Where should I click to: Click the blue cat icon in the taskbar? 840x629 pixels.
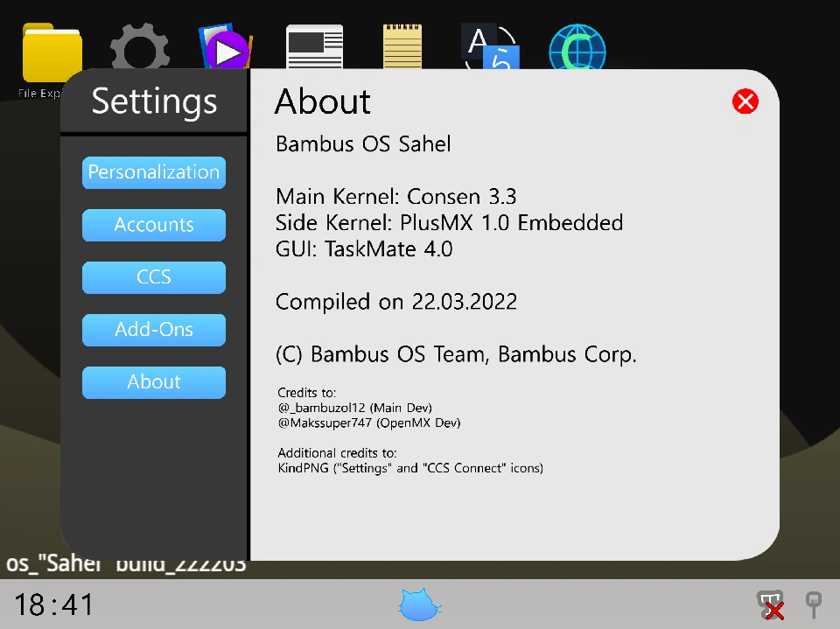(418, 604)
